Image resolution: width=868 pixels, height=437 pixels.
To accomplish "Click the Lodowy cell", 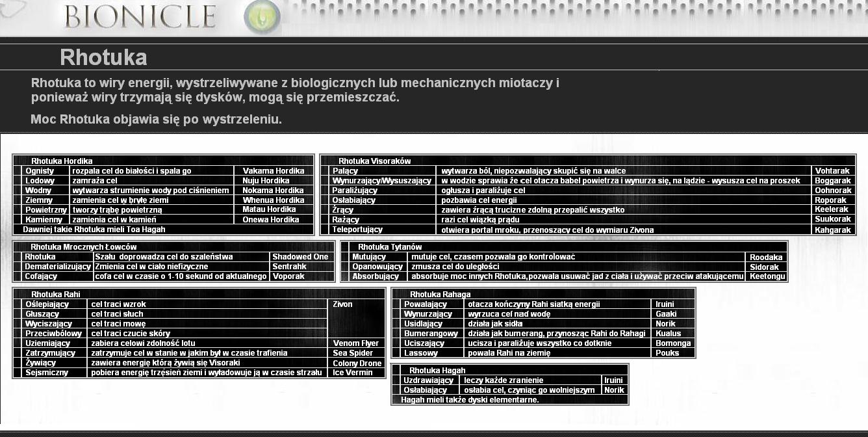I will 45,181.
